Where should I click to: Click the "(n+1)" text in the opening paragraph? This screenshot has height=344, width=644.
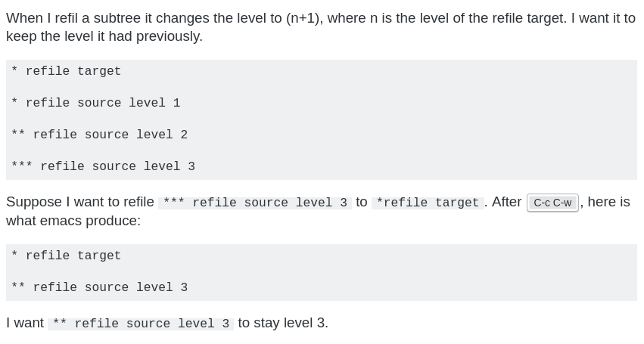(304, 17)
